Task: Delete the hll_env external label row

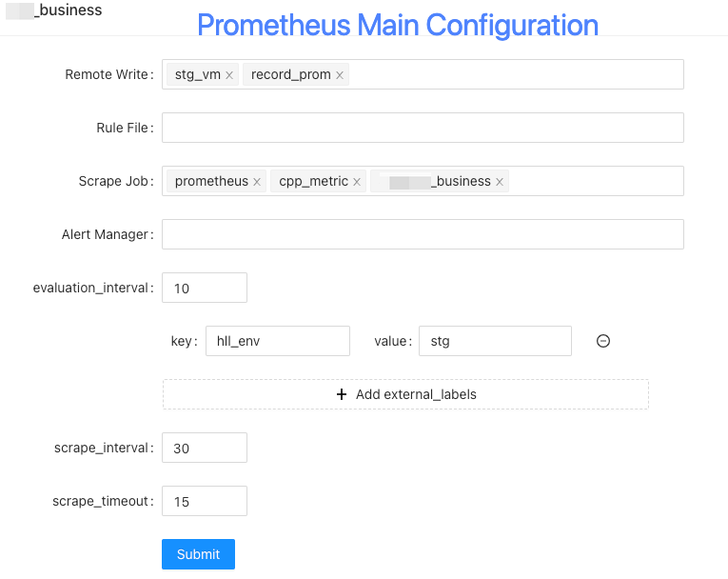Action: [603, 341]
